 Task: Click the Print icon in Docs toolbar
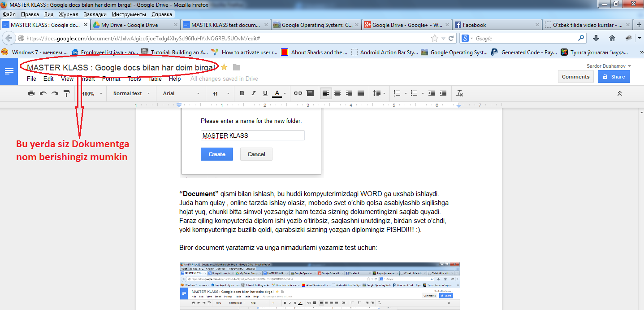[x=31, y=93]
